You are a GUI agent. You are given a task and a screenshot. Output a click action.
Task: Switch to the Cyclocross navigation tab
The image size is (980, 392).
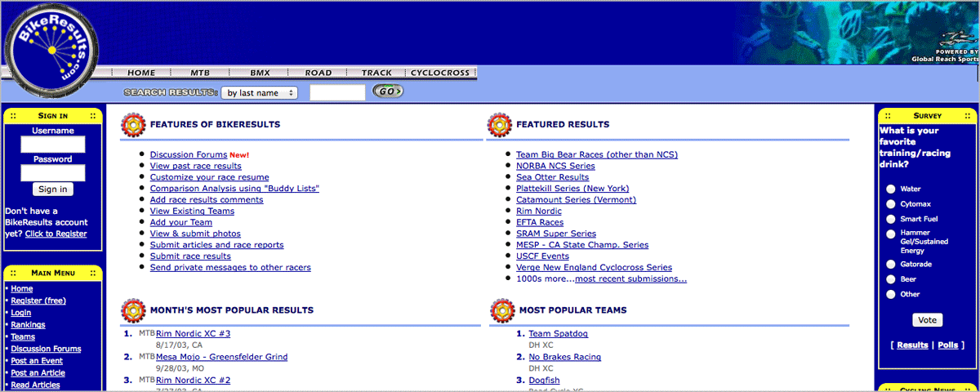coord(440,73)
